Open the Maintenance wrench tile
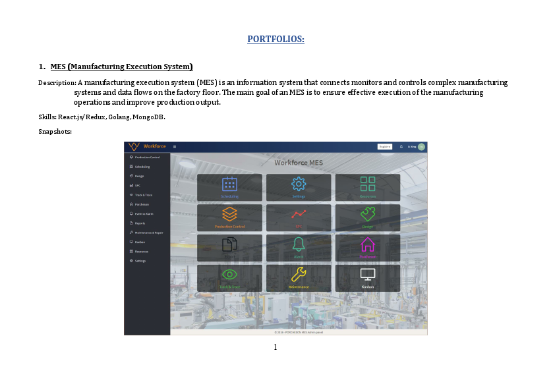 [x=299, y=278]
